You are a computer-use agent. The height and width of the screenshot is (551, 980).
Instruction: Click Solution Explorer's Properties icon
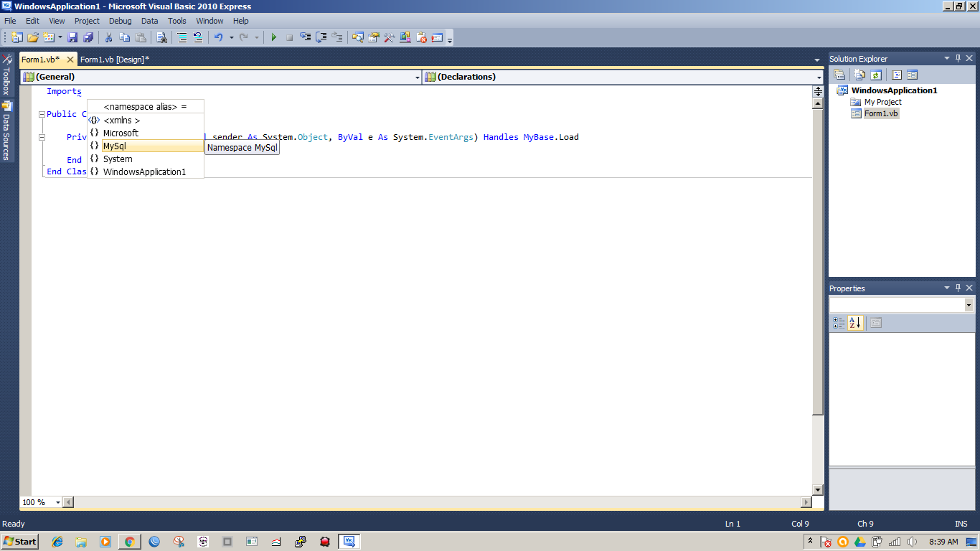point(839,75)
